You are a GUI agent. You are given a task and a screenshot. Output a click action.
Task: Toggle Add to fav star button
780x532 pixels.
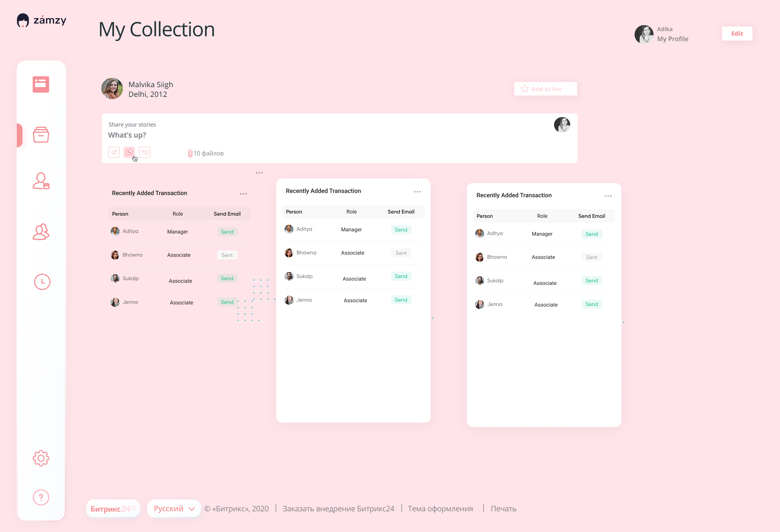(545, 89)
